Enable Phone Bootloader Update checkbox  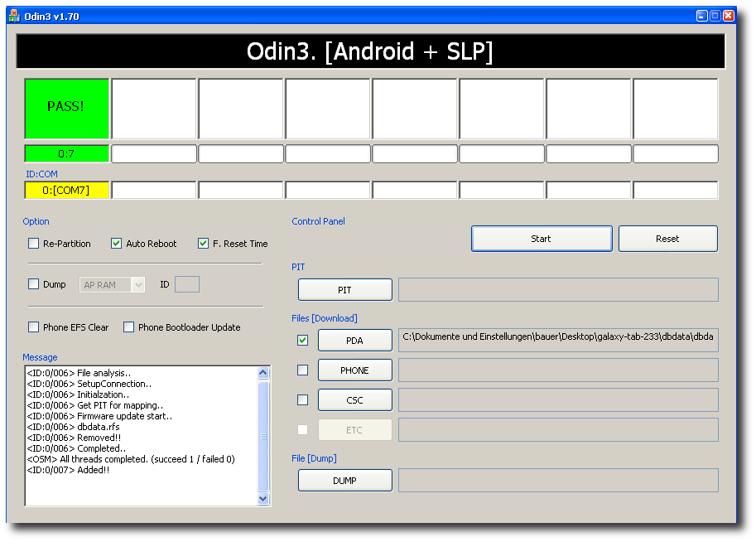point(128,327)
